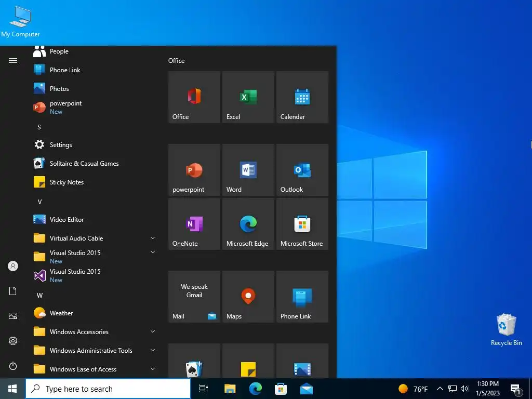This screenshot has height=399, width=532.
Task: Open the user account icon in Start sidebar
Action: point(13,266)
